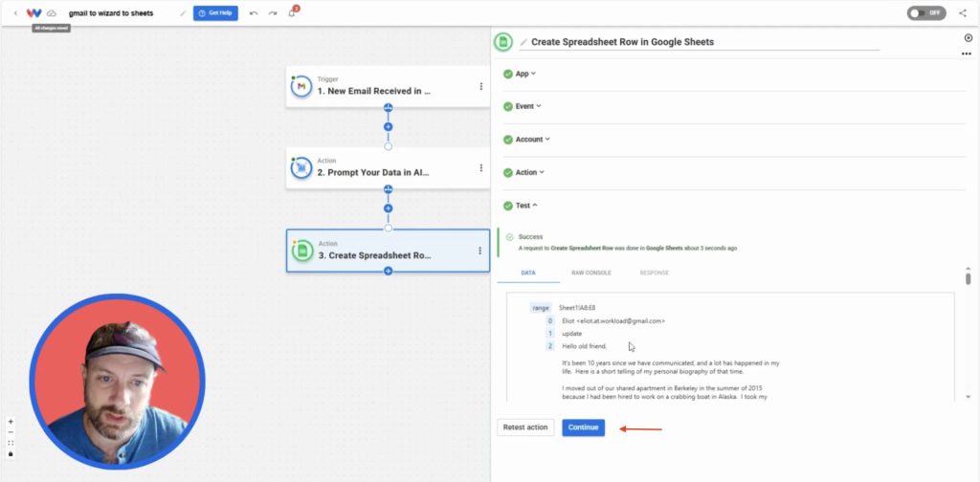The height and width of the screenshot is (482, 980).
Task: Redo the last change
Action: 273,13
